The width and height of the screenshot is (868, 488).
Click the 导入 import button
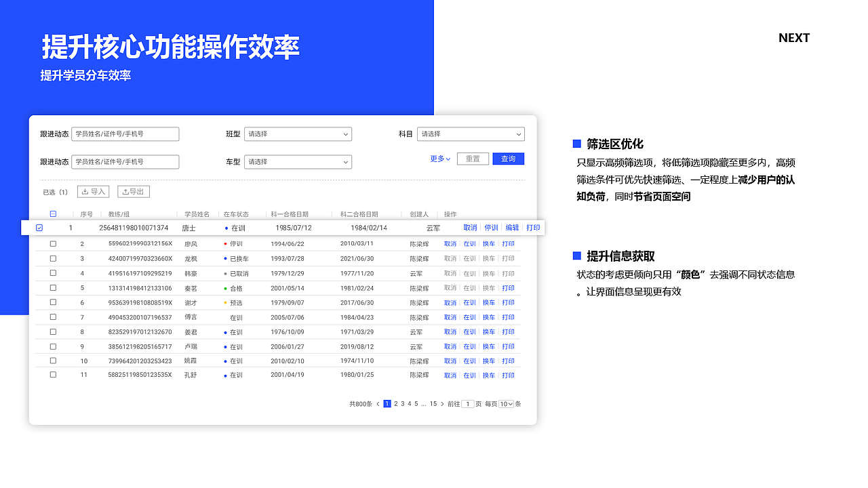coord(93,192)
